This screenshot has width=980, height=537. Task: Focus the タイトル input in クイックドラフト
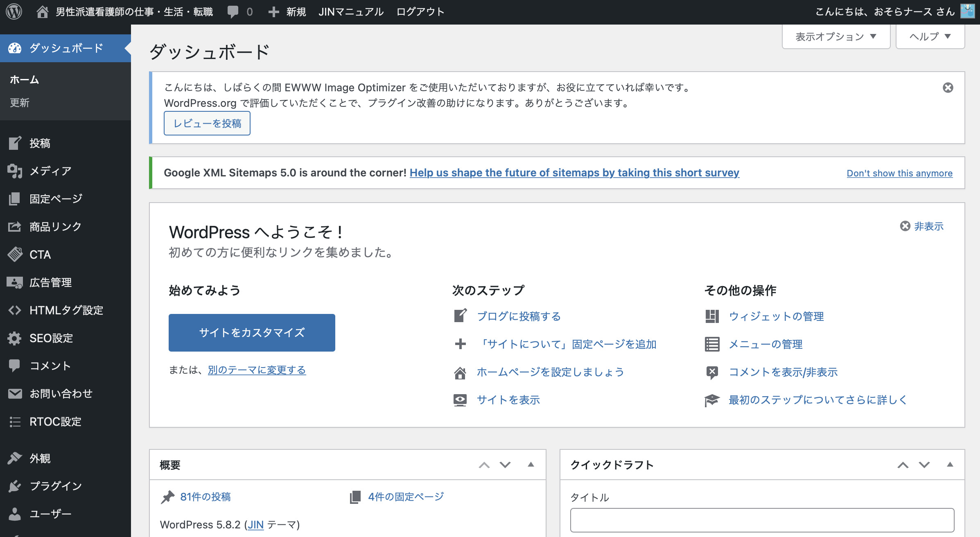click(x=762, y=520)
